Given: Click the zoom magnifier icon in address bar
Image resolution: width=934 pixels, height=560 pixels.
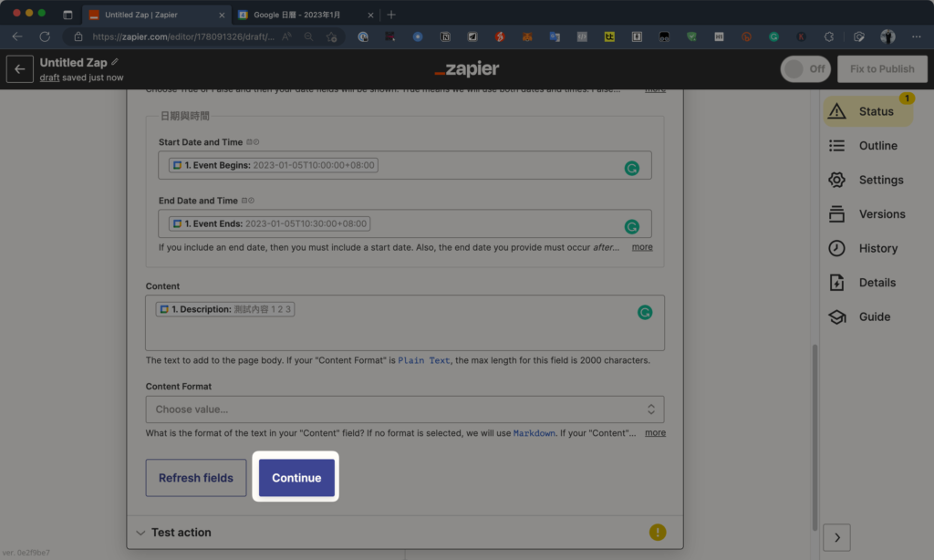Looking at the screenshot, I should (308, 36).
